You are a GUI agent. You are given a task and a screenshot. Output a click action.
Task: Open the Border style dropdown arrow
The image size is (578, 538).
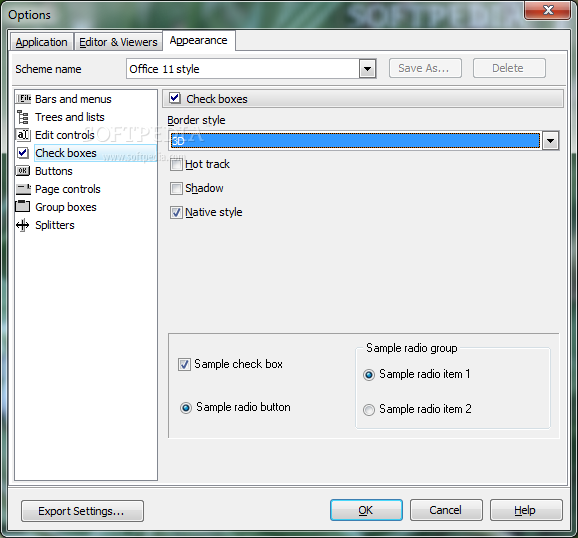(x=550, y=141)
